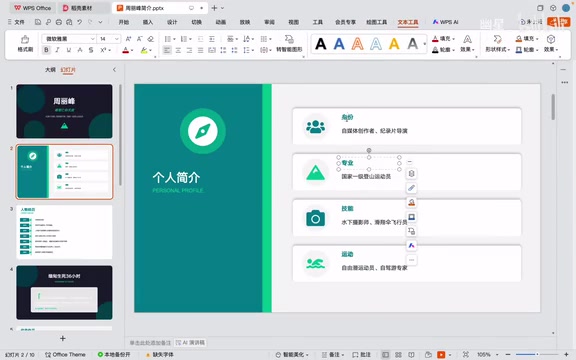Apply orange outline WordArt style preset
The image size is (576, 360).
click(x=357, y=44)
